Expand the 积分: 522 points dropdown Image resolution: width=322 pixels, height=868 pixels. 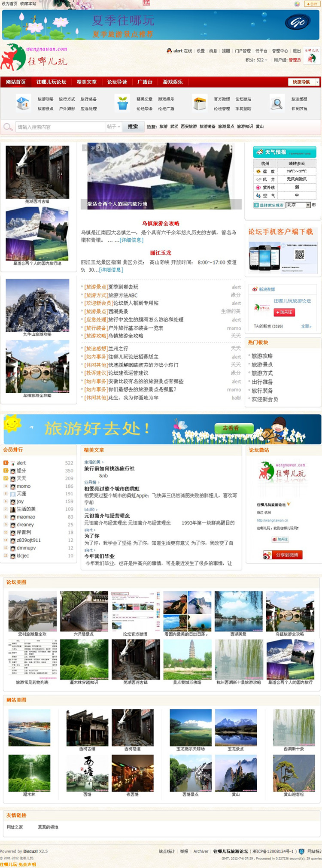pos(256,60)
